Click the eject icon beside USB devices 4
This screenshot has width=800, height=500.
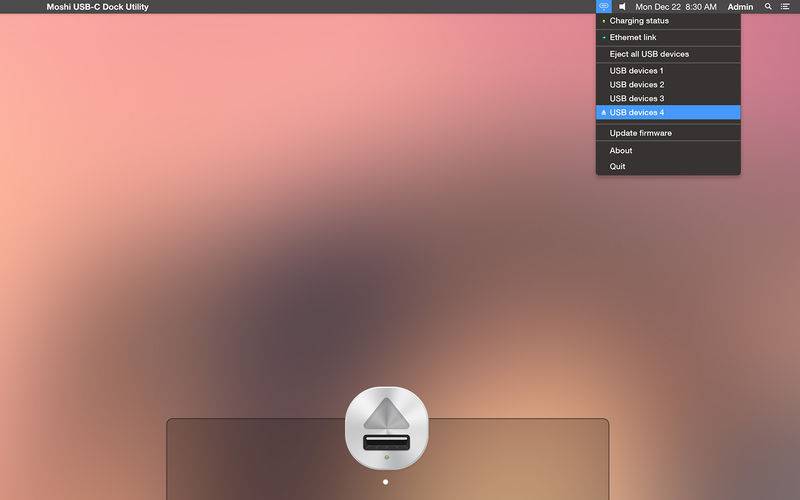point(604,112)
